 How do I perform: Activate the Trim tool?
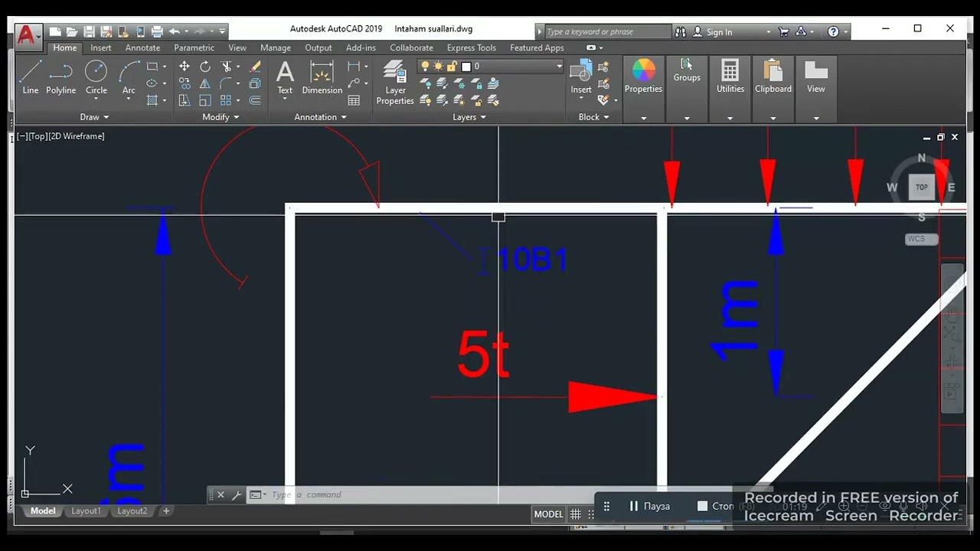tap(227, 67)
